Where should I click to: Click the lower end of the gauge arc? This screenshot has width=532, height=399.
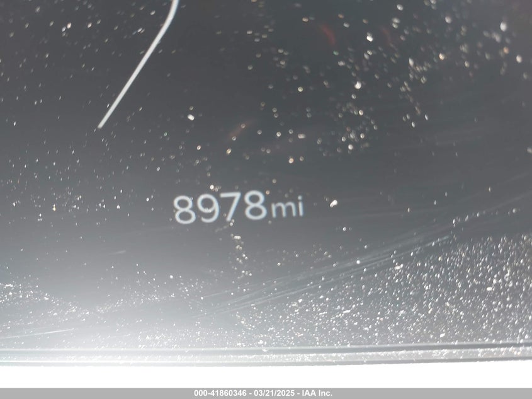pyautogui.click(x=101, y=125)
